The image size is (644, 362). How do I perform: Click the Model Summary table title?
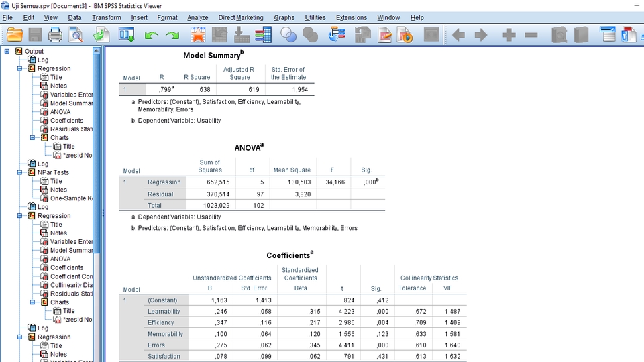pos(213,55)
